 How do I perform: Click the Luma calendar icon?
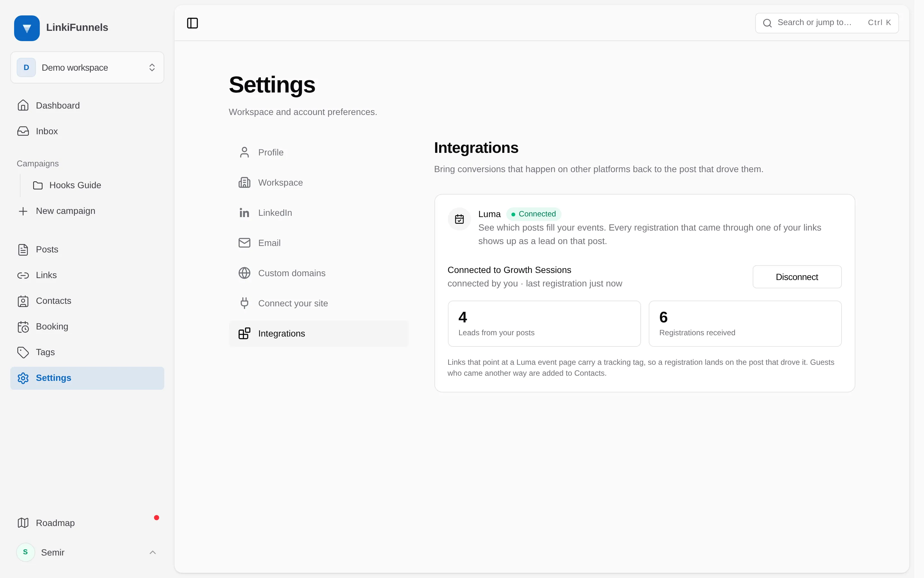click(x=459, y=219)
